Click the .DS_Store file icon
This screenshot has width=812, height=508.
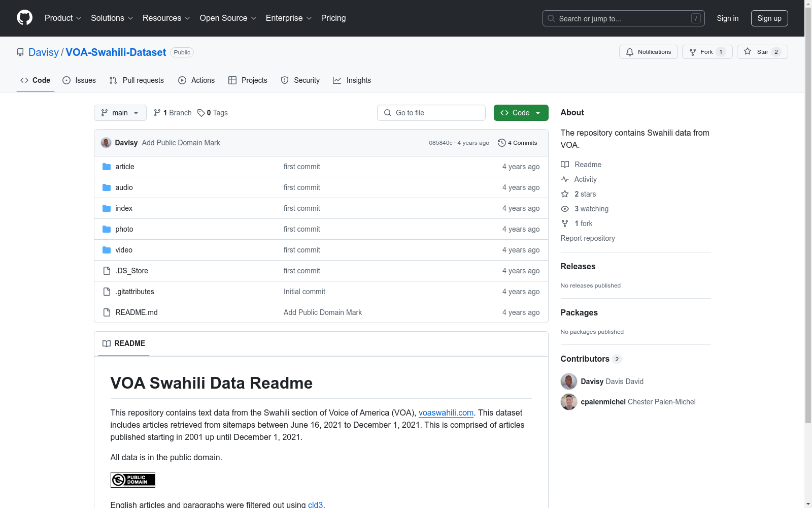point(107,271)
